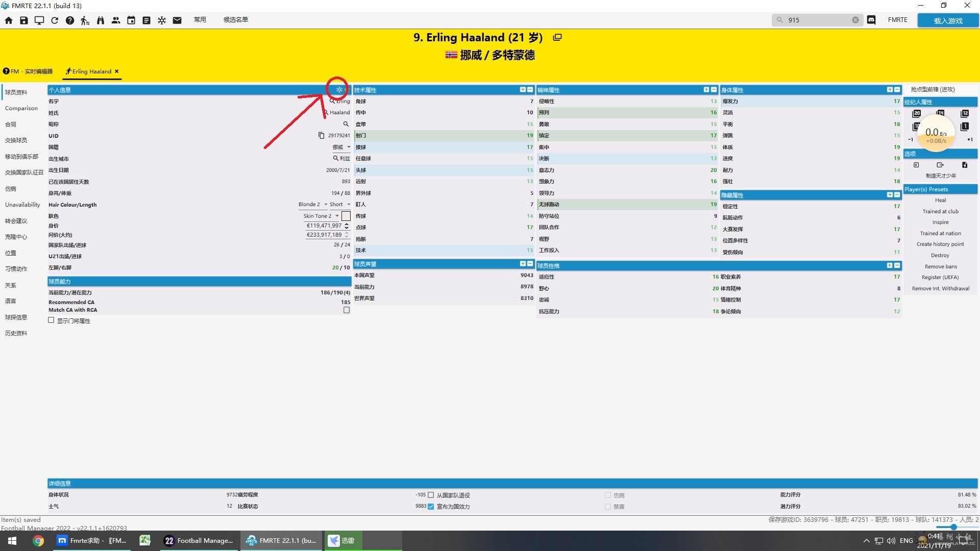Close the Erling Haaland tab
The image size is (980, 551).
click(x=116, y=71)
